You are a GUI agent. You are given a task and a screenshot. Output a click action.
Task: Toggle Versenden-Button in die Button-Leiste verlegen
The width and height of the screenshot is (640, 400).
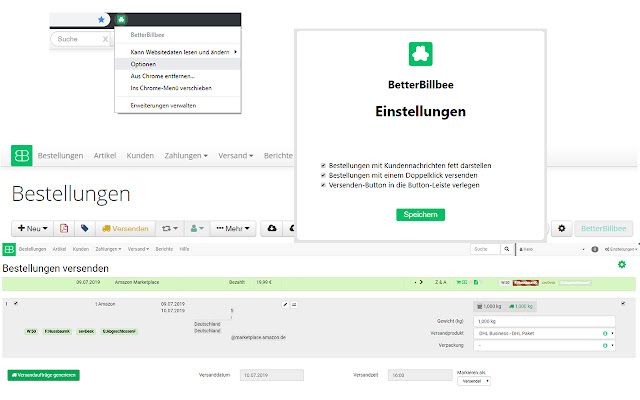coord(323,185)
